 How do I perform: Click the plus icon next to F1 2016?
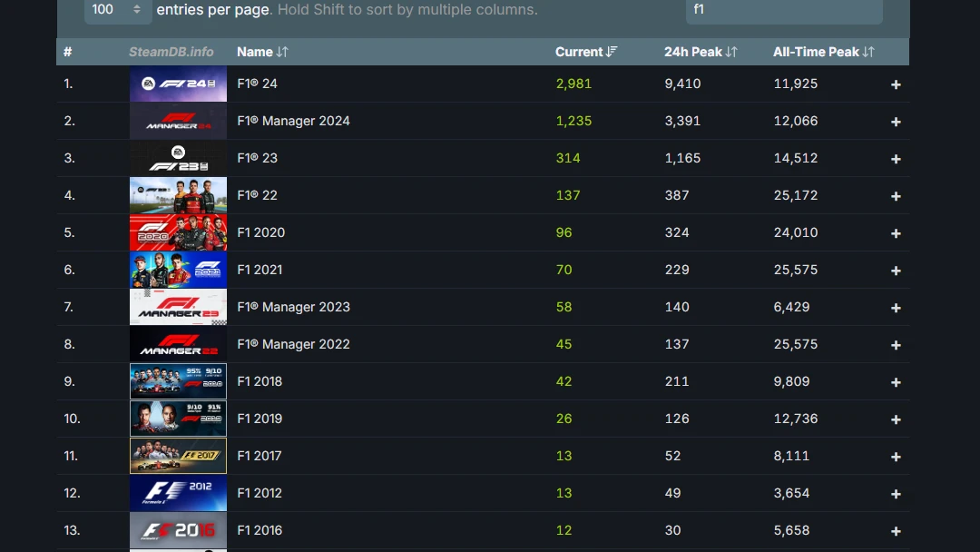pyautogui.click(x=896, y=530)
